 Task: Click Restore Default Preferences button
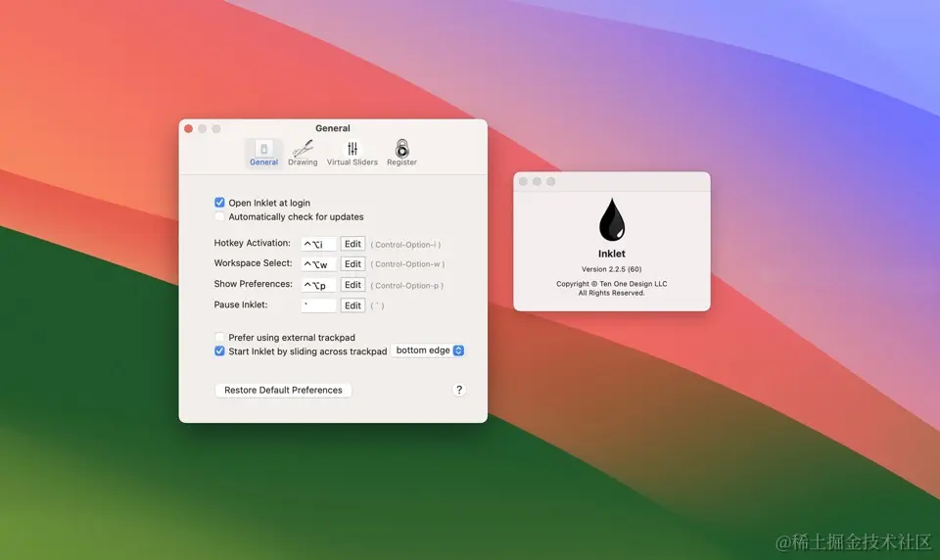coord(283,390)
